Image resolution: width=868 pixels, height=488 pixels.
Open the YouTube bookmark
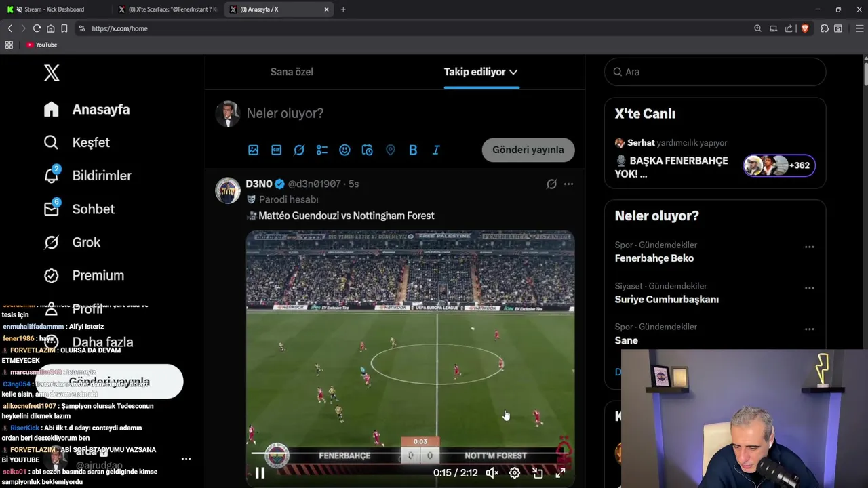pos(42,45)
